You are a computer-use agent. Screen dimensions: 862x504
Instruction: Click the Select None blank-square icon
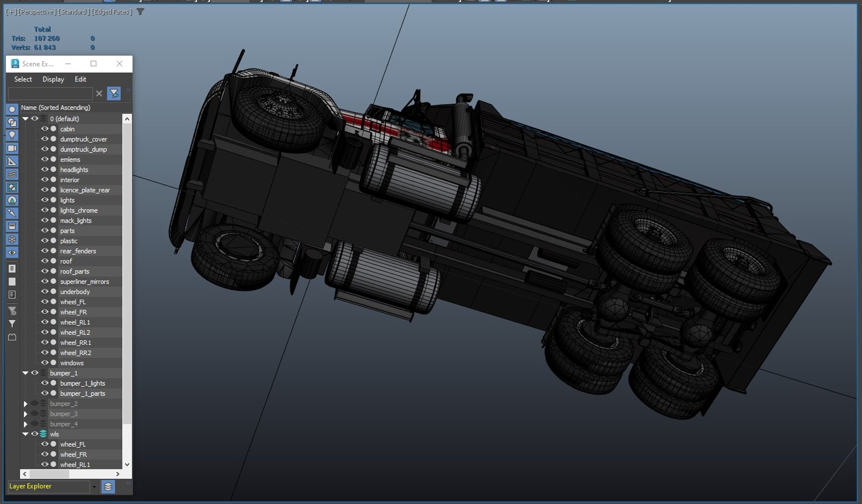[x=12, y=282]
